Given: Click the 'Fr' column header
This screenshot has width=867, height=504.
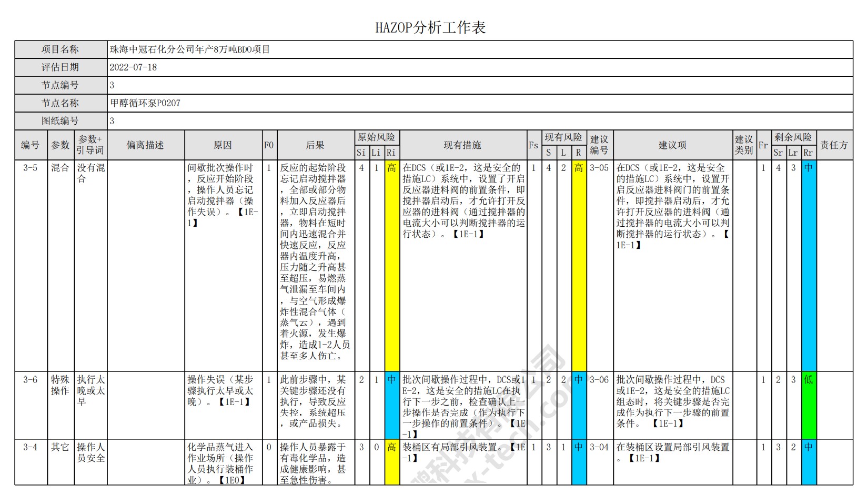Looking at the screenshot, I should coord(763,145).
